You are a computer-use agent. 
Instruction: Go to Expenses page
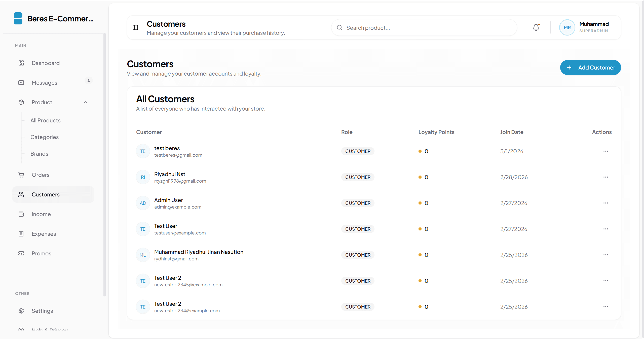[x=53, y=234]
